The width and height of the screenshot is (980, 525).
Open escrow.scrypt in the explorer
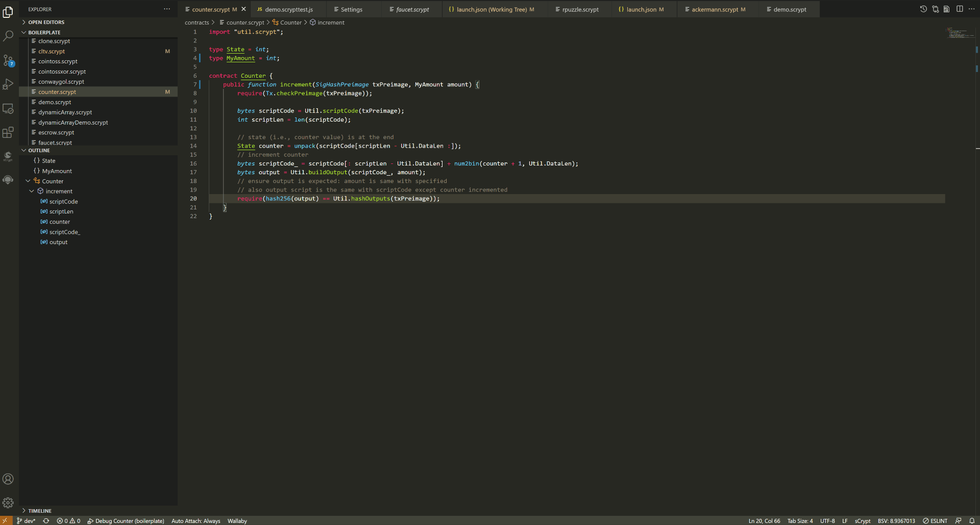point(99,133)
